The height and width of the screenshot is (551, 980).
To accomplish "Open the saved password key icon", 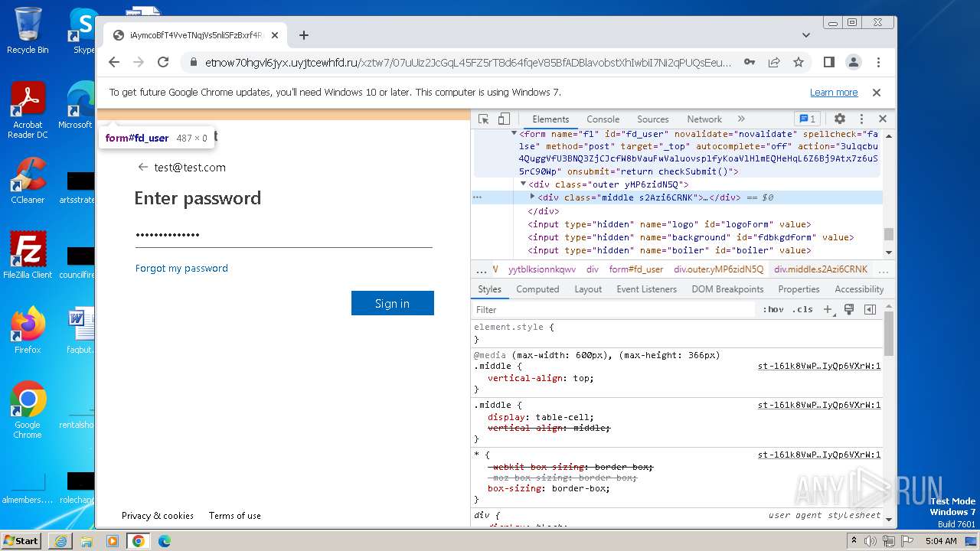I will click(750, 62).
